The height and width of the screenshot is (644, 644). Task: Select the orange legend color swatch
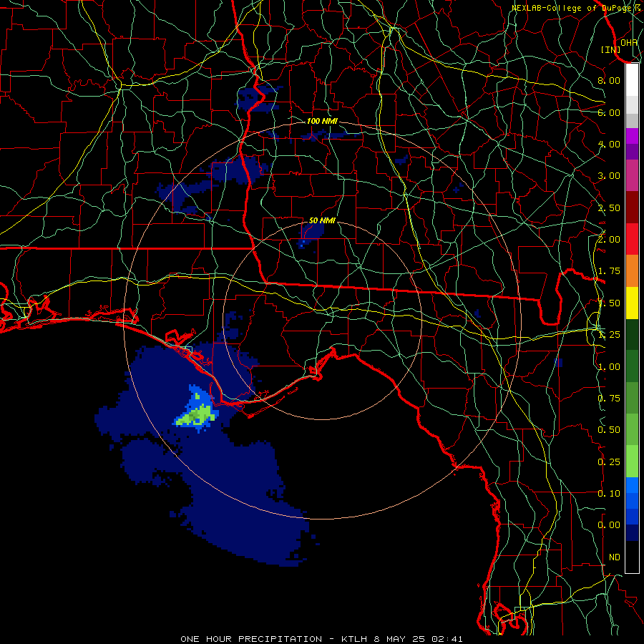tap(632, 271)
